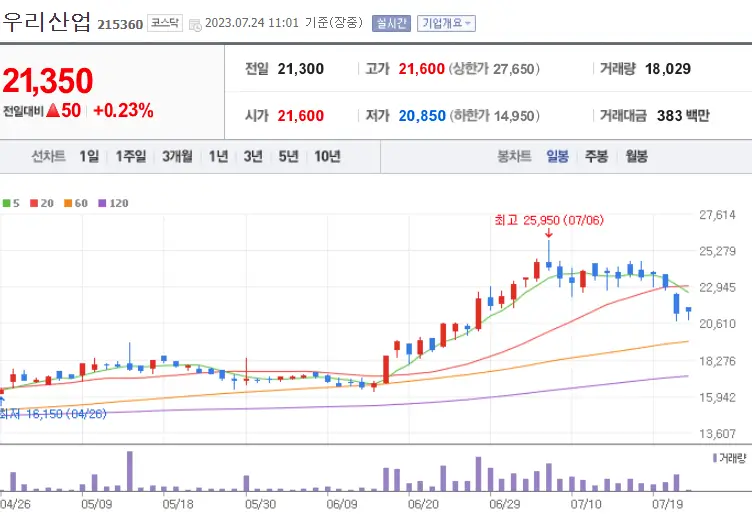Click the 20,610 price axis label
Viewport: 752px width, 516px height.
pyautogui.click(x=717, y=324)
